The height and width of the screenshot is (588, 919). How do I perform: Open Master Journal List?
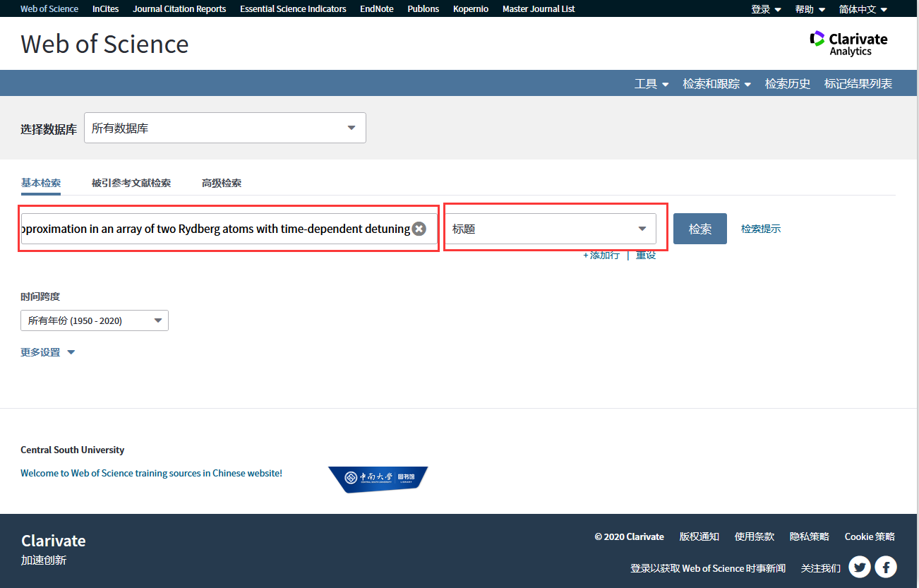point(539,9)
